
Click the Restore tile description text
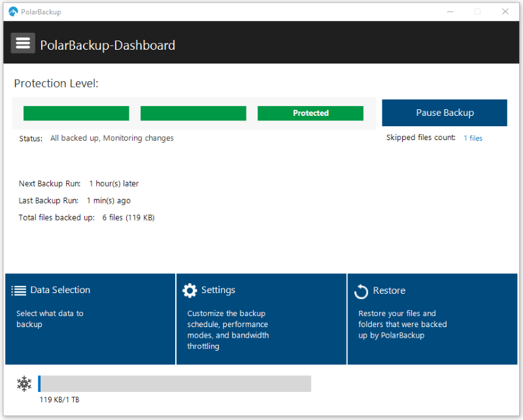click(402, 324)
